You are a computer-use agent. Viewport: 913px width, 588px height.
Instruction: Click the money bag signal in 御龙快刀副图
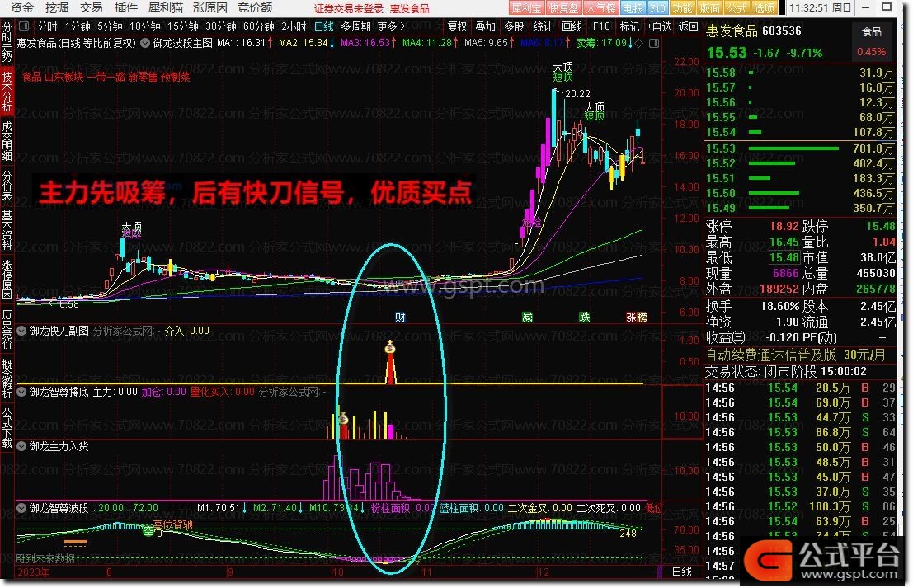[x=390, y=347]
